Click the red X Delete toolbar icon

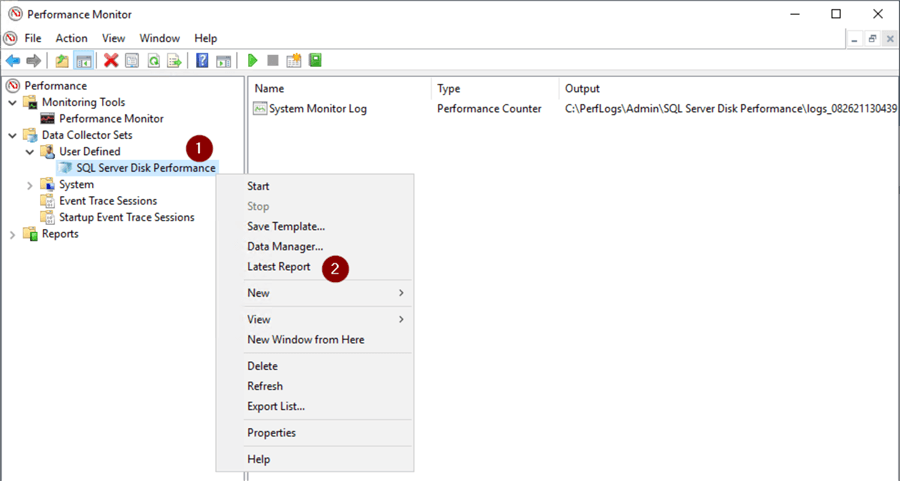pyautogui.click(x=111, y=61)
